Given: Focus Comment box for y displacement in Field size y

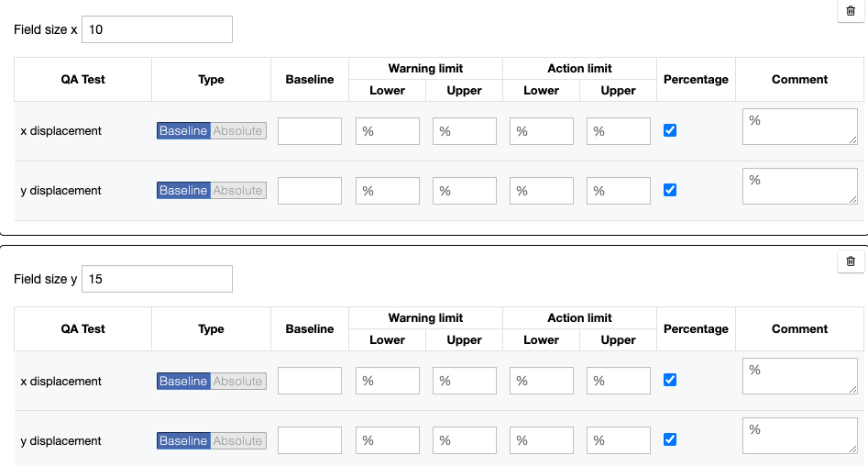Looking at the screenshot, I should (x=799, y=437).
